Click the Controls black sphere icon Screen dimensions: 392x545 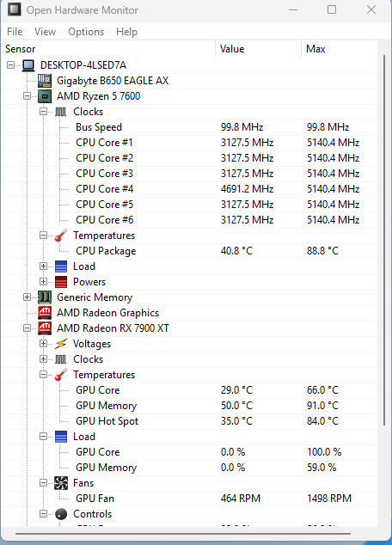[x=61, y=514]
